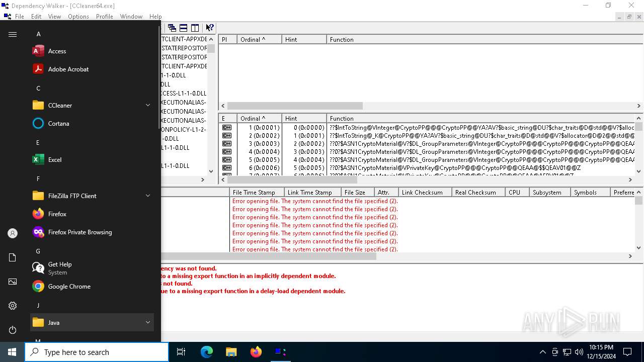Select export with ordinal 4 (0x0004)
This screenshot has height=362, width=644.
(x=428, y=151)
